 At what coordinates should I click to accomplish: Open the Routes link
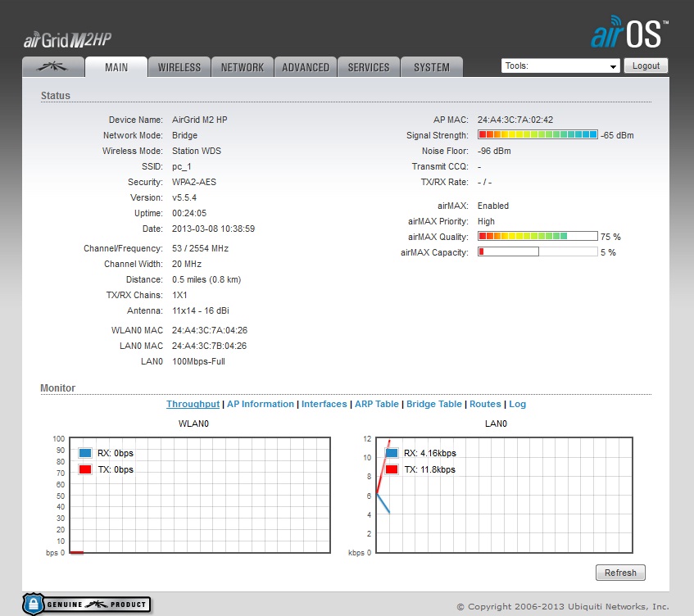(485, 404)
